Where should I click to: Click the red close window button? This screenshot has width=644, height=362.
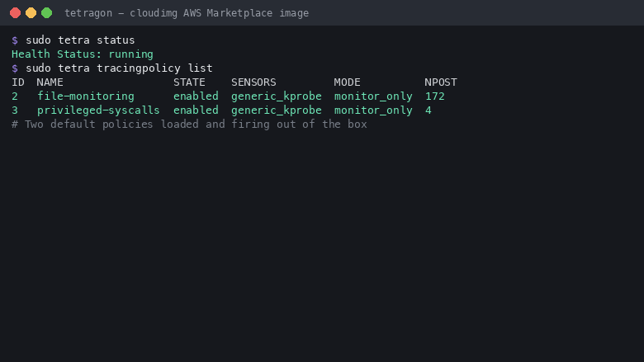point(15,12)
